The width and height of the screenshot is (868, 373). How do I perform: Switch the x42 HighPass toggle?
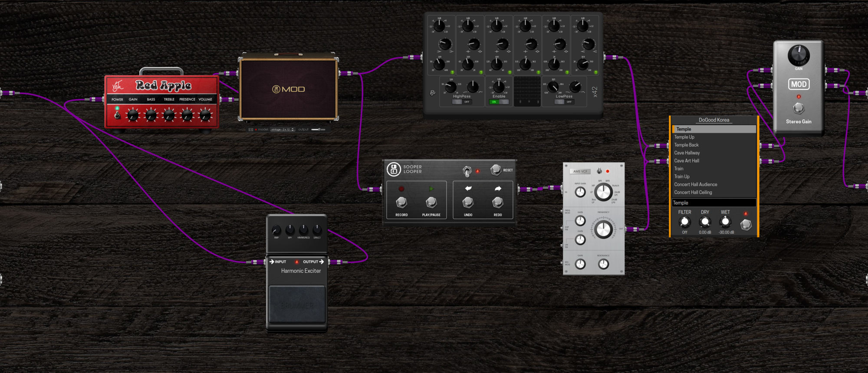pyautogui.click(x=461, y=102)
